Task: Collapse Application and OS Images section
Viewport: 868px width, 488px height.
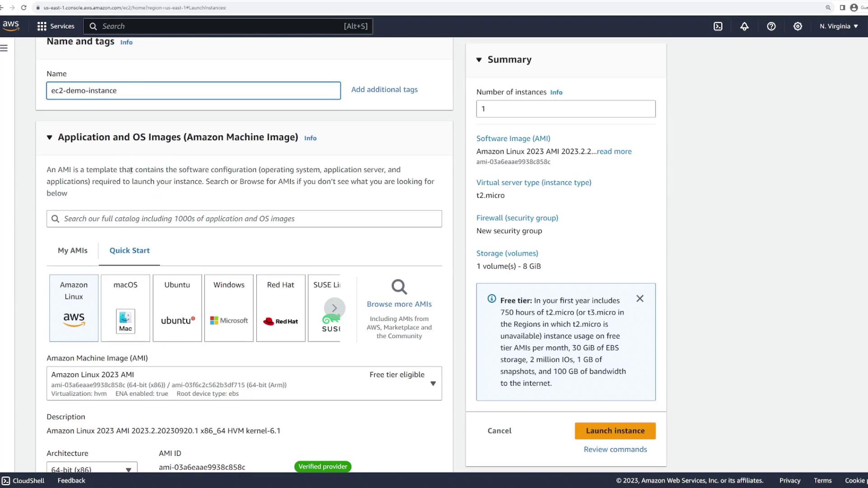Action: pos(50,137)
